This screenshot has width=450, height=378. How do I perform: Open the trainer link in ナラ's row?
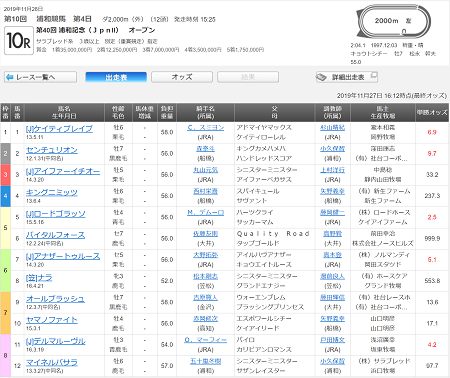(x=332, y=276)
